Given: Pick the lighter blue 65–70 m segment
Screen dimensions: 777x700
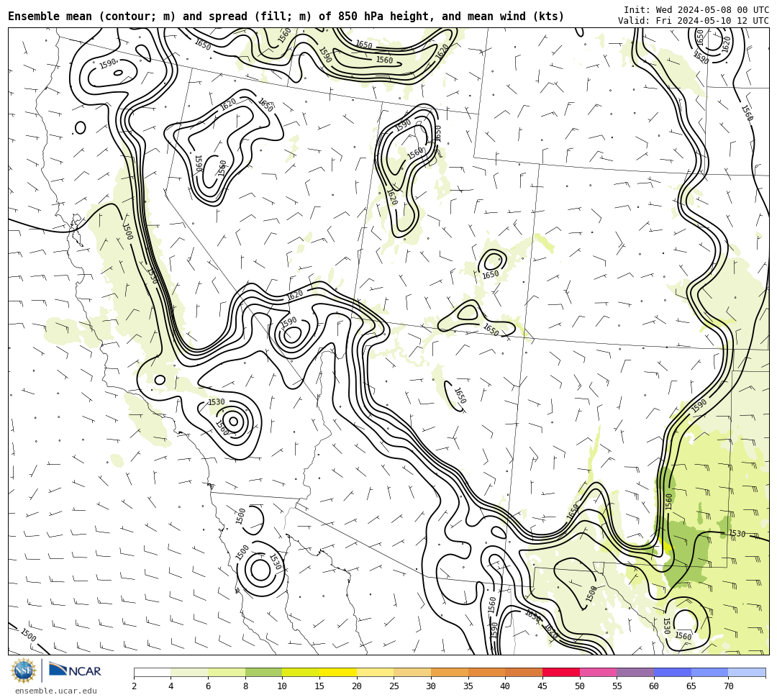Looking at the screenshot, I should 709,673.
